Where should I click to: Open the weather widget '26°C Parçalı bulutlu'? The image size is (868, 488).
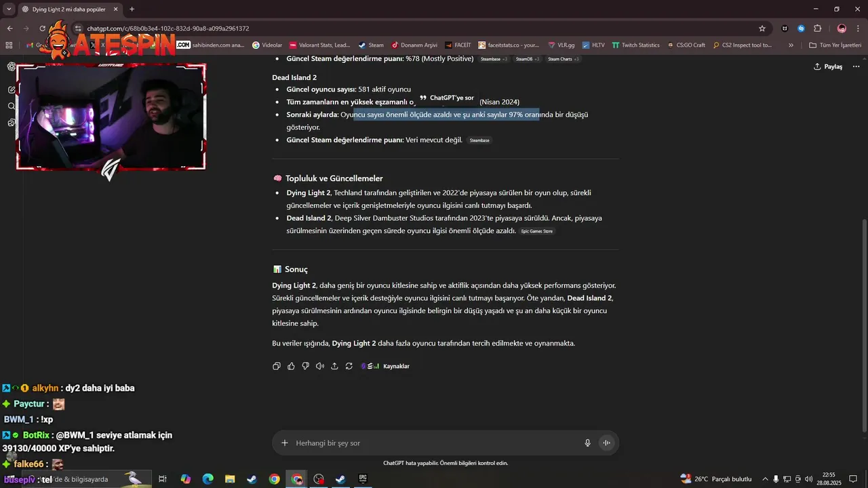coord(716,479)
